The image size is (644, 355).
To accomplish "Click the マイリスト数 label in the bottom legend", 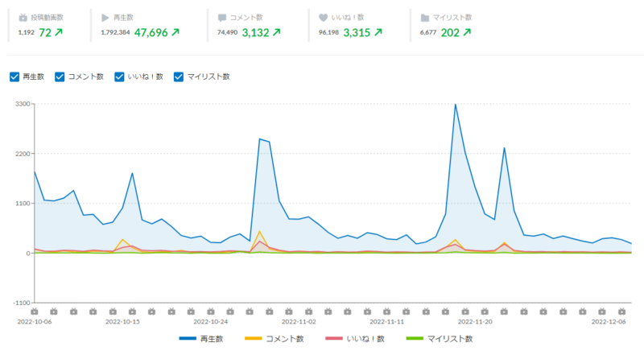I will 450,339.
